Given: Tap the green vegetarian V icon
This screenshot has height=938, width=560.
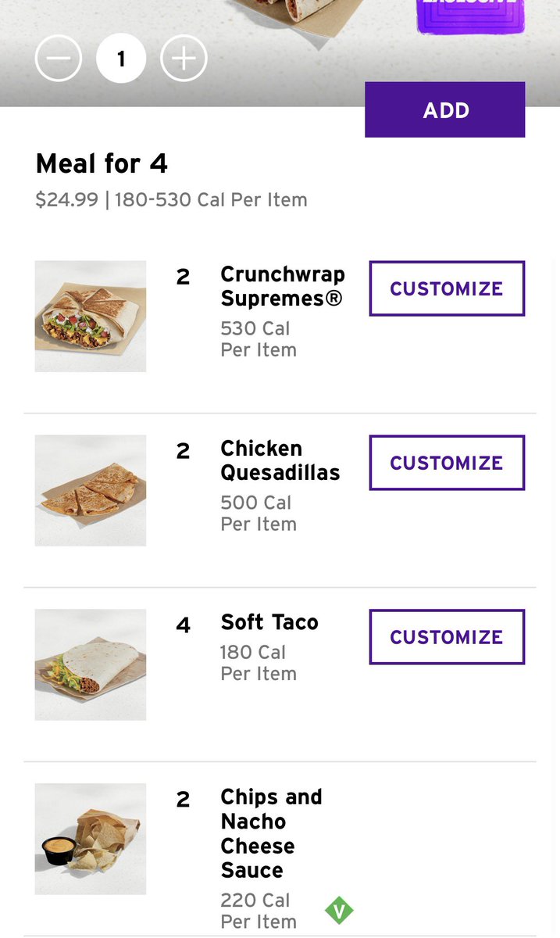Looking at the screenshot, I should pyautogui.click(x=339, y=910).
